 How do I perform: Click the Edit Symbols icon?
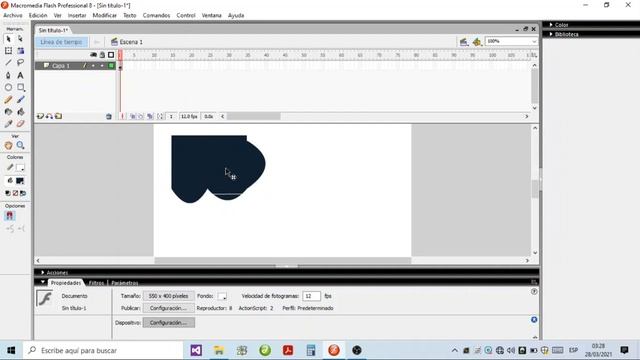tap(477, 42)
